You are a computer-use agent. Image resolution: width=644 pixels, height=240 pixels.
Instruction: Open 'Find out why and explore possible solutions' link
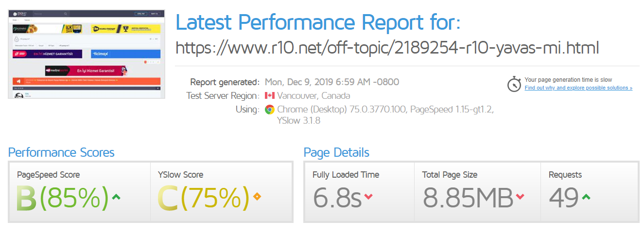[578, 88]
